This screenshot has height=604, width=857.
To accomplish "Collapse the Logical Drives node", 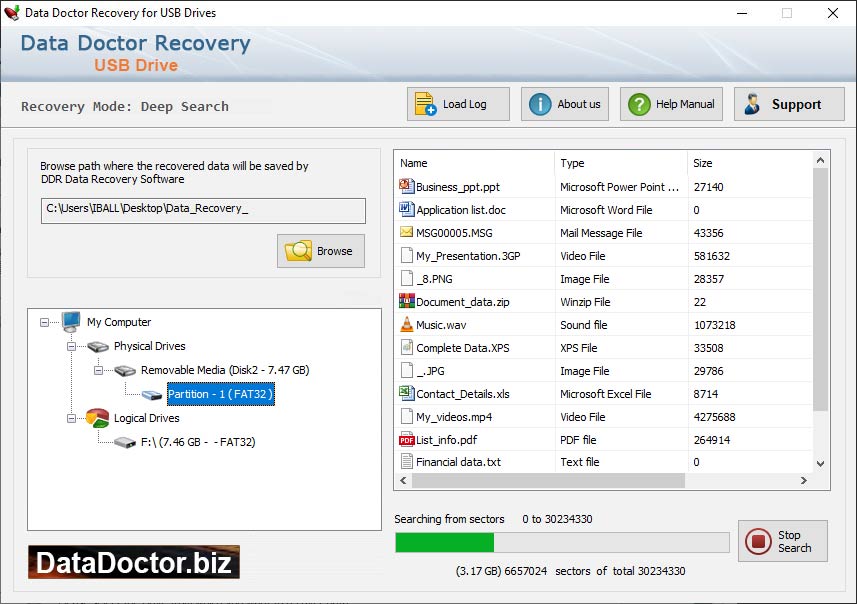I will 72,418.
